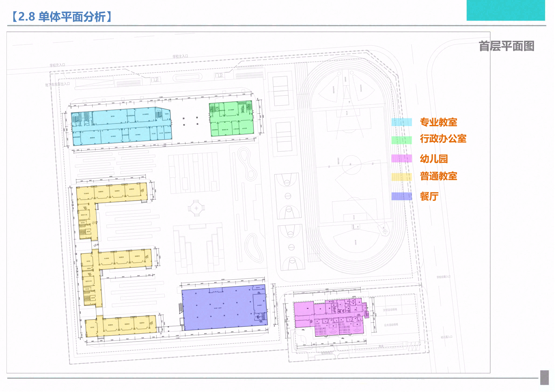Screen dimensions: 555x392
Task: Select the legend label 餐厅
Action: 429,196
